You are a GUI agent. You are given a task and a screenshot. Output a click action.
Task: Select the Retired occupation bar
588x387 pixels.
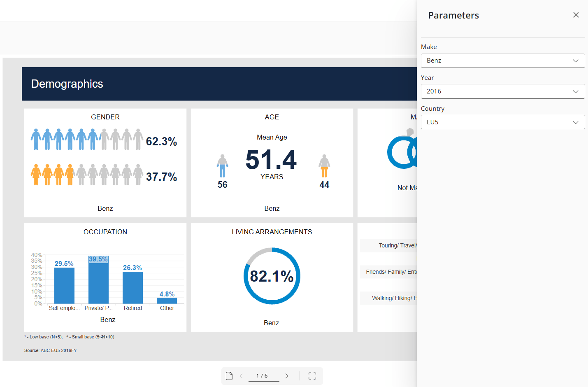click(x=132, y=288)
